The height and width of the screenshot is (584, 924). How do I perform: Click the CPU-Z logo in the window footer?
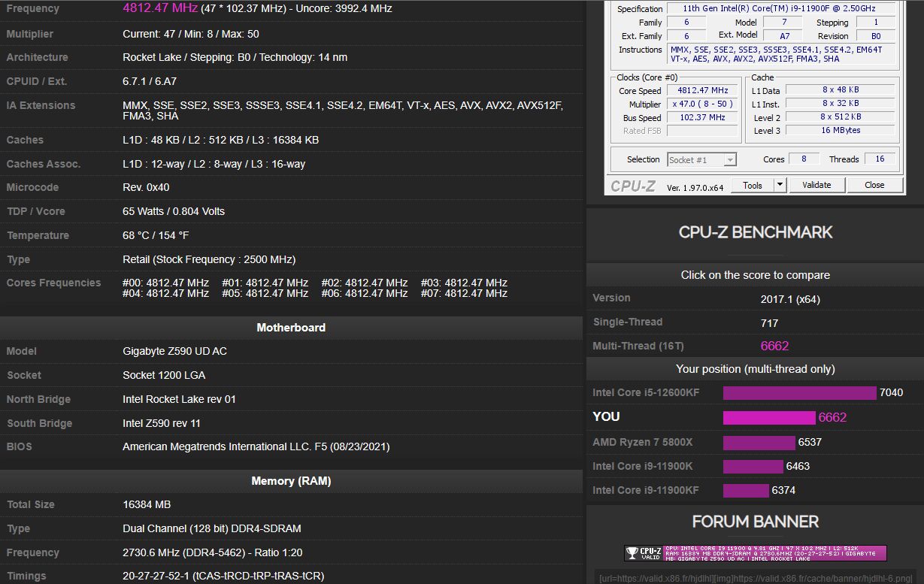(x=633, y=186)
